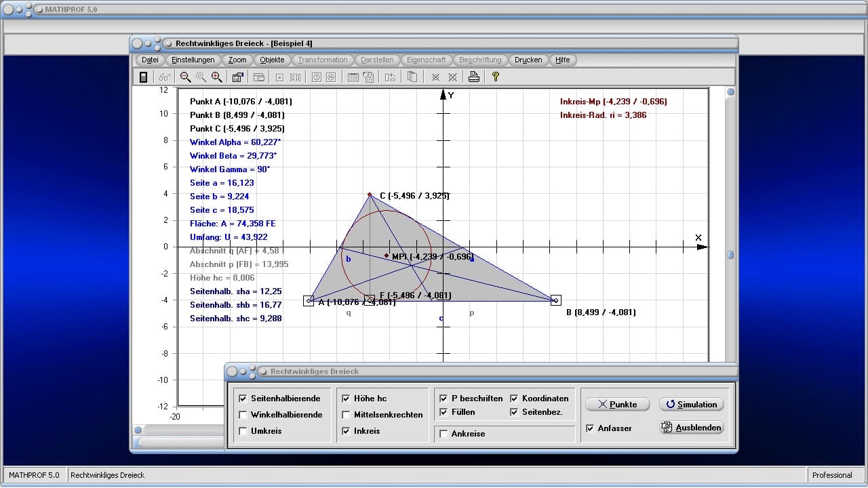868x488 pixels.
Task: Click the zoom in magnifier icon
Action: pyautogui.click(x=216, y=77)
